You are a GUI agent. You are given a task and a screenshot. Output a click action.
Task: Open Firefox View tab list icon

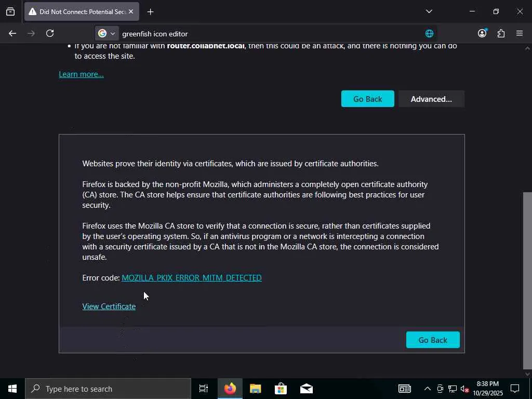10,11
